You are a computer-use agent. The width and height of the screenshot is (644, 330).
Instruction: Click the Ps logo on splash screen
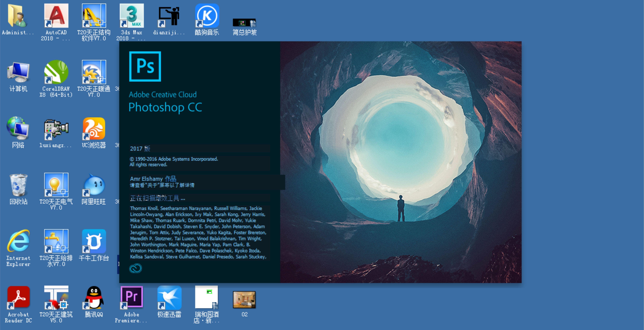pos(145,66)
